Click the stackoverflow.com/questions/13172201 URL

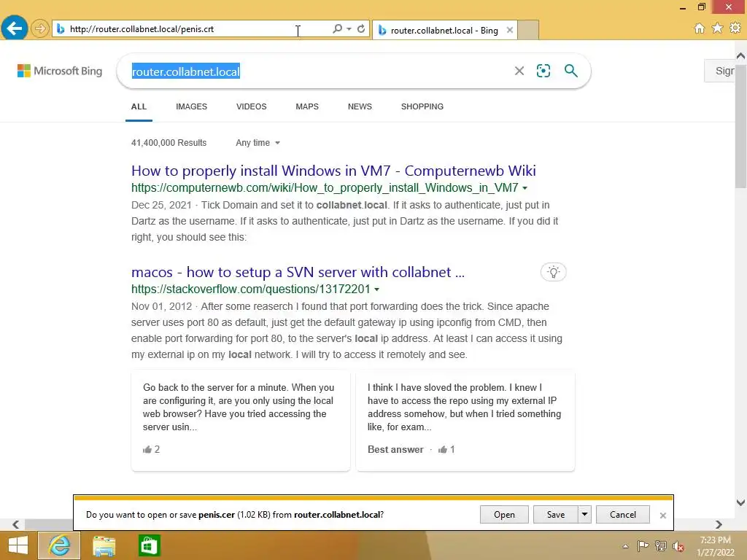pyautogui.click(x=251, y=289)
